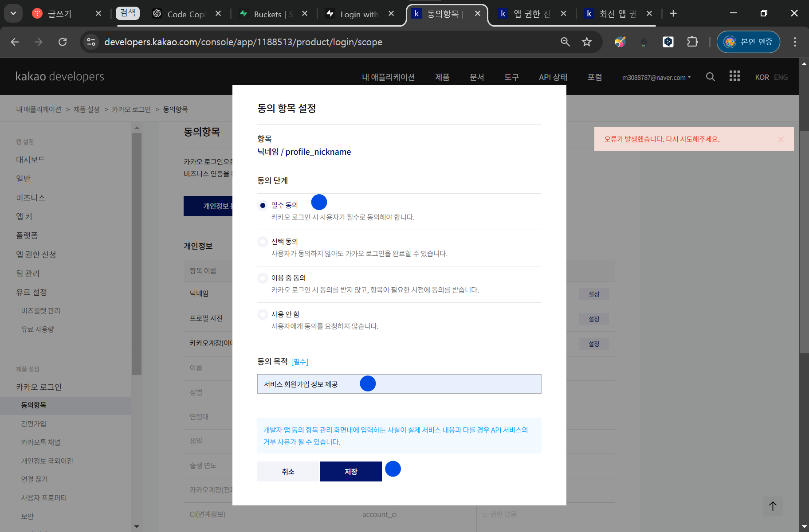
Task: Open 대시보드 in the sidebar
Action: (31, 160)
